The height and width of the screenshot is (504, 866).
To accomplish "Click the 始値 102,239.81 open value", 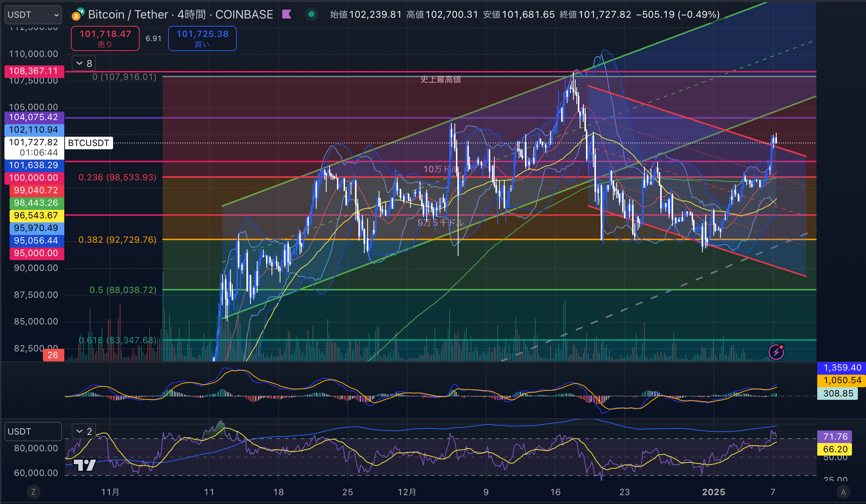I will click(x=366, y=14).
